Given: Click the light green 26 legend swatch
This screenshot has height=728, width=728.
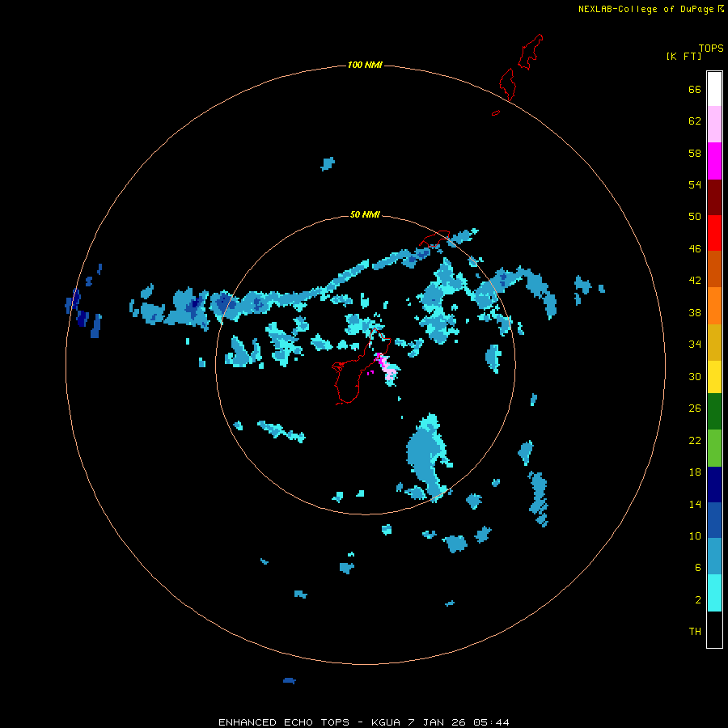Looking at the screenshot, I should tap(714, 447).
